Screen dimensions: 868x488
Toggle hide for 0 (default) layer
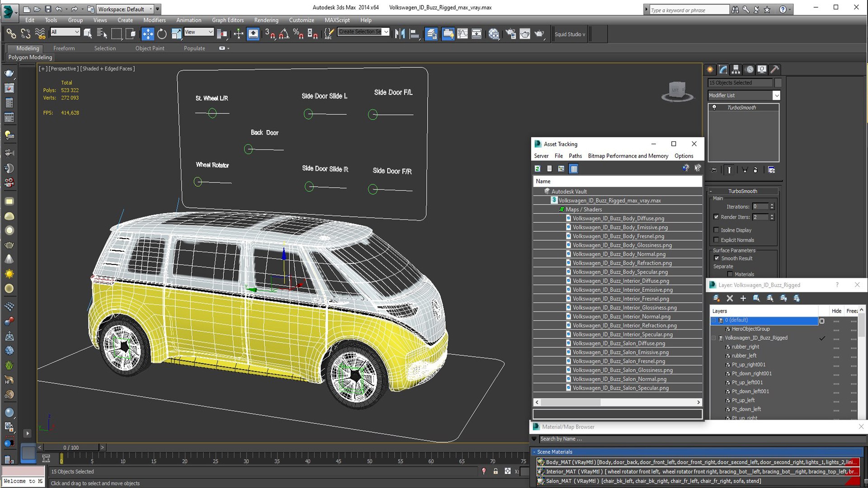click(836, 321)
